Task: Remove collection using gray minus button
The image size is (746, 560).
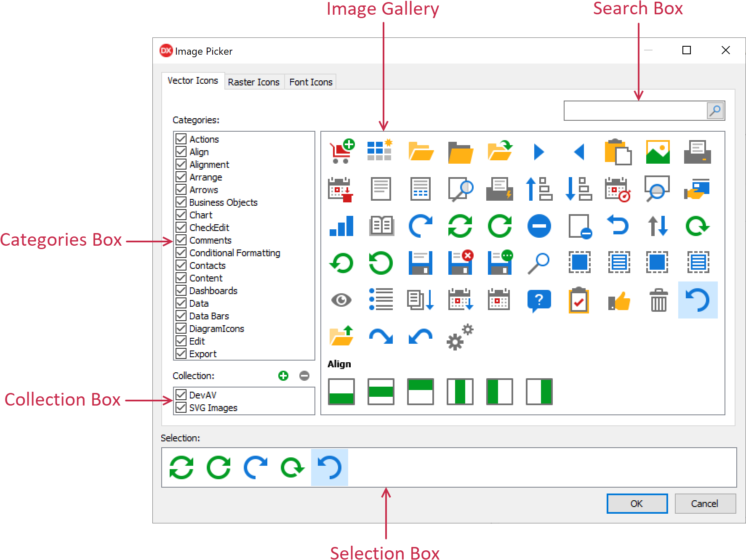Action: click(304, 376)
